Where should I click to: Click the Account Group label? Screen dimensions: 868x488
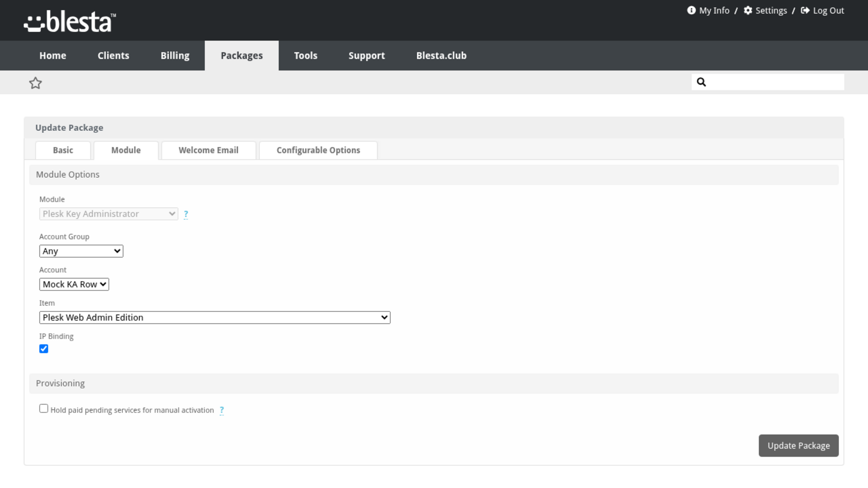tap(64, 237)
